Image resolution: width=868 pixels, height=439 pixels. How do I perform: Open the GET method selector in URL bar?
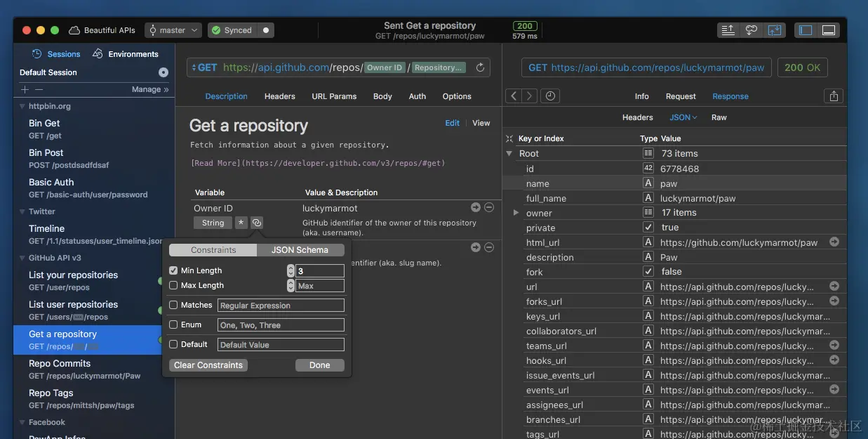(x=204, y=67)
